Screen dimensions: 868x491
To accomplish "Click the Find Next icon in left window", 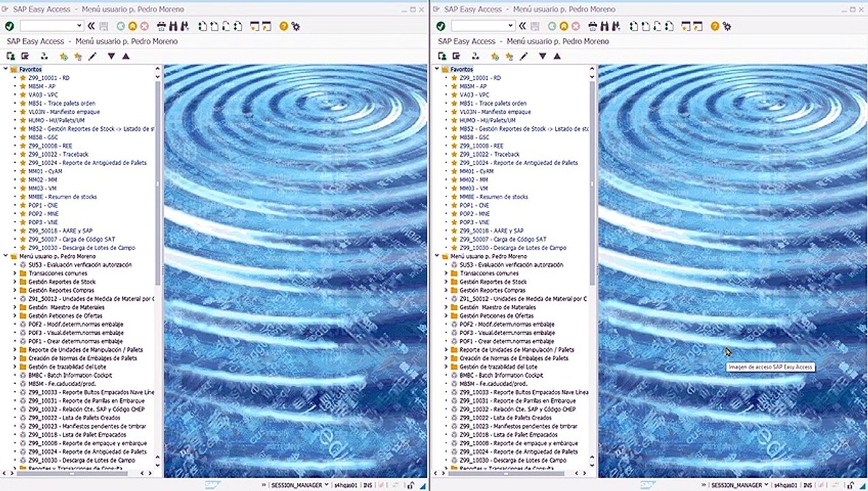I will coord(184,26).
